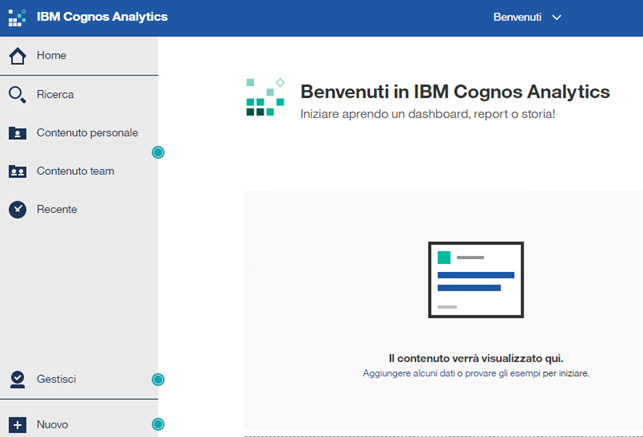Click 'Il contenuto verrà visualizzato qui.' text
This screenshot has width=643, height=437.
476,358
